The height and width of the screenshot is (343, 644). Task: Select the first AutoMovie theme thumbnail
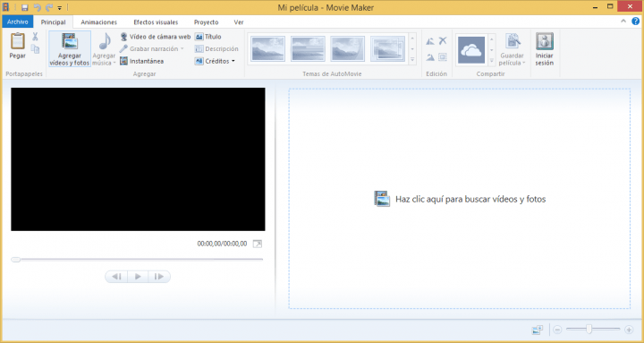coord(267,48)
